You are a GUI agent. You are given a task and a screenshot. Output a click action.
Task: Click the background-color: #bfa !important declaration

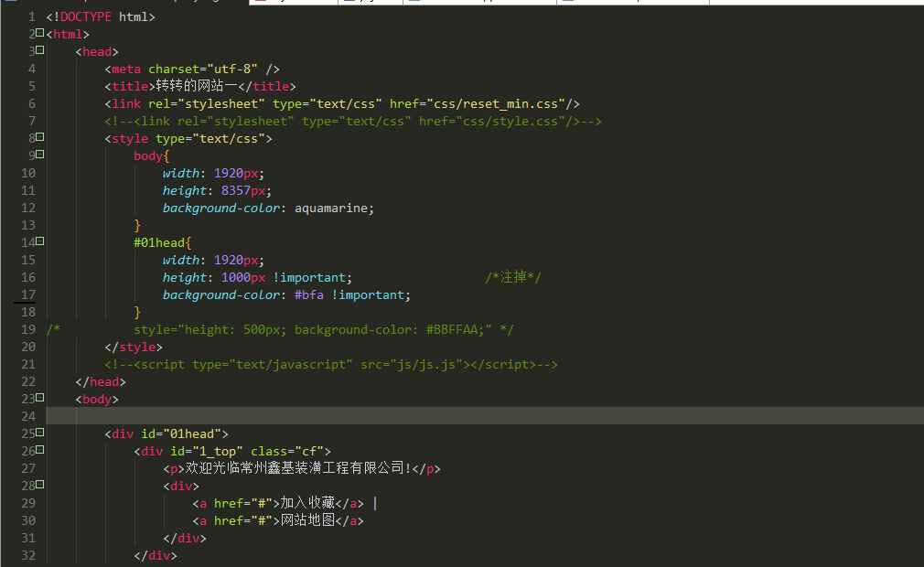286,295
